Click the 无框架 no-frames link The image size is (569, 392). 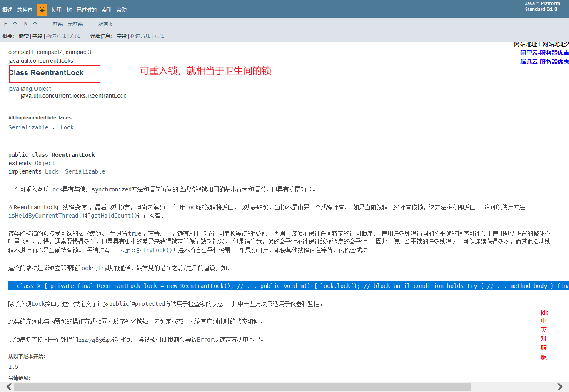click(x=75, y=24)
